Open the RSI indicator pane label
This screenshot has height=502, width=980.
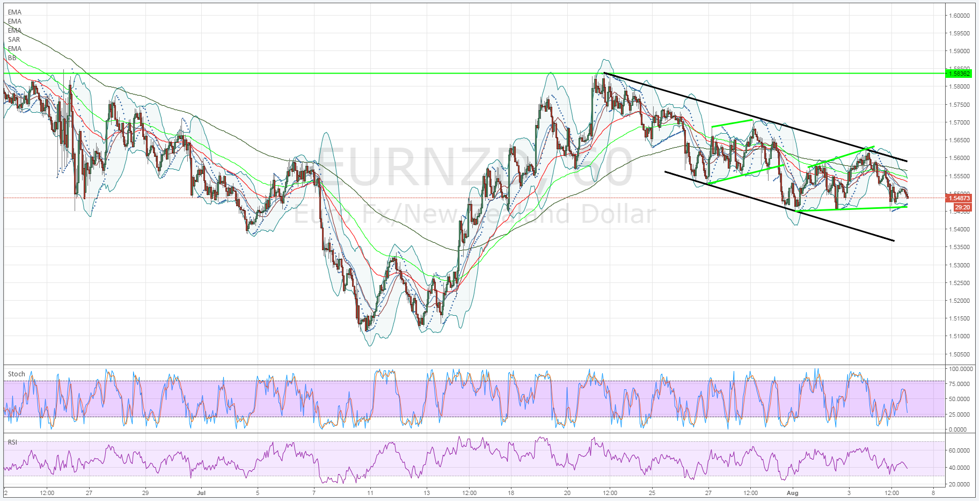(13, 442)
